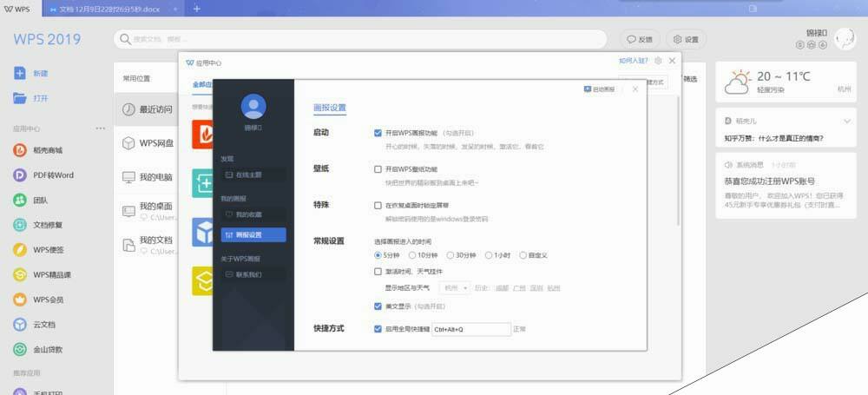The height and width of the screenshot is (395, 868).
Task: Open WPS会员 membership page
Action: (39, 300)
